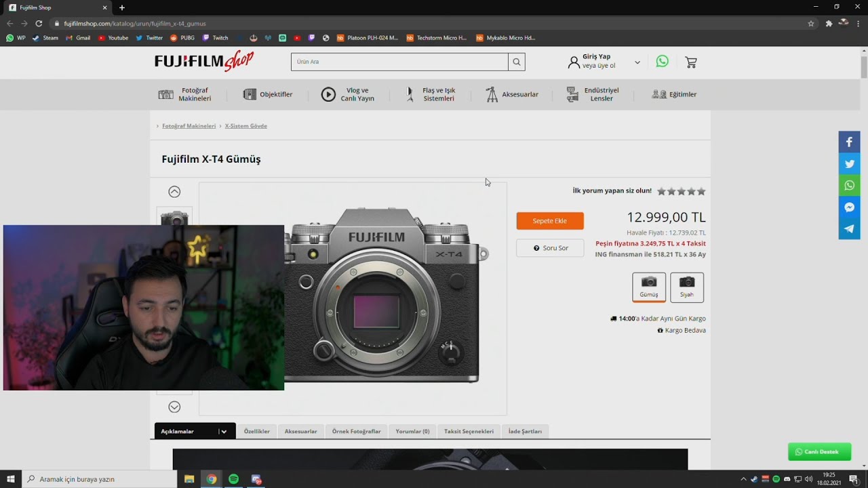
Task: Click the Soru Sor button
Action: coord(550,248)
